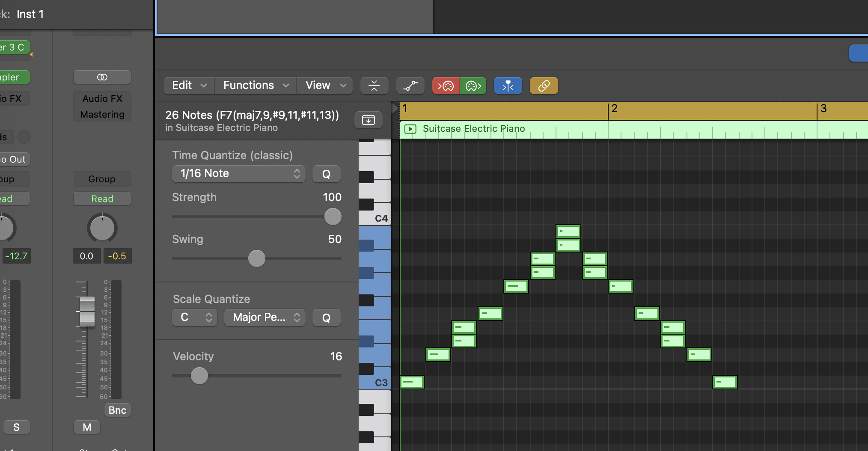Click the Velocity slider handle
The height and width of the screenshot is (451, 868).
[x=199, y=376]
